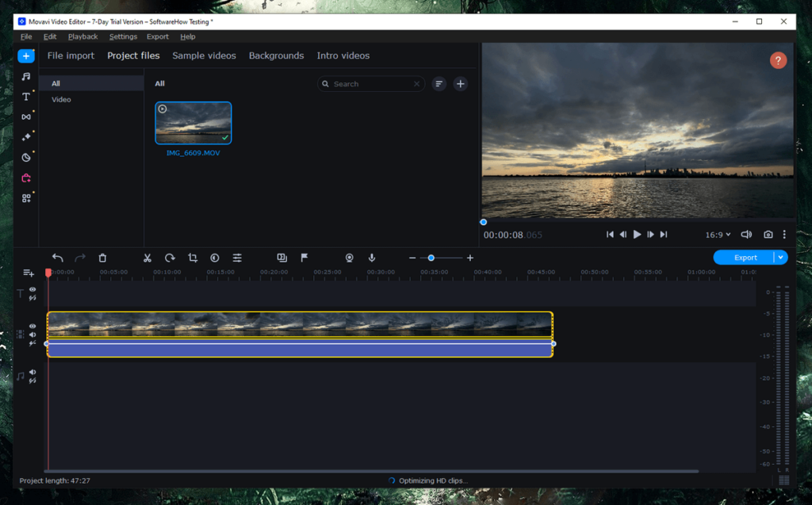Viewport: 812px width, 505px height.
Task: Add a new folder with plus button
Action: coord(461,84)
